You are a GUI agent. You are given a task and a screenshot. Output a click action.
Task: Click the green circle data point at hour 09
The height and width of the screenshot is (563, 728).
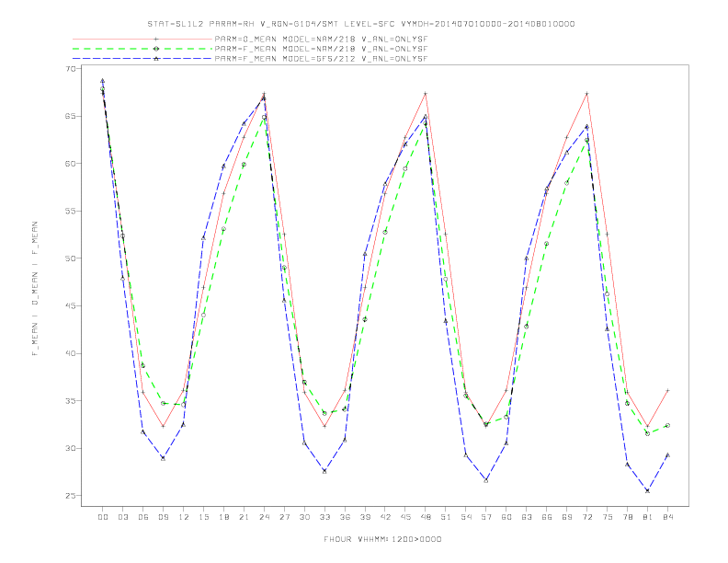click(163, 403)
